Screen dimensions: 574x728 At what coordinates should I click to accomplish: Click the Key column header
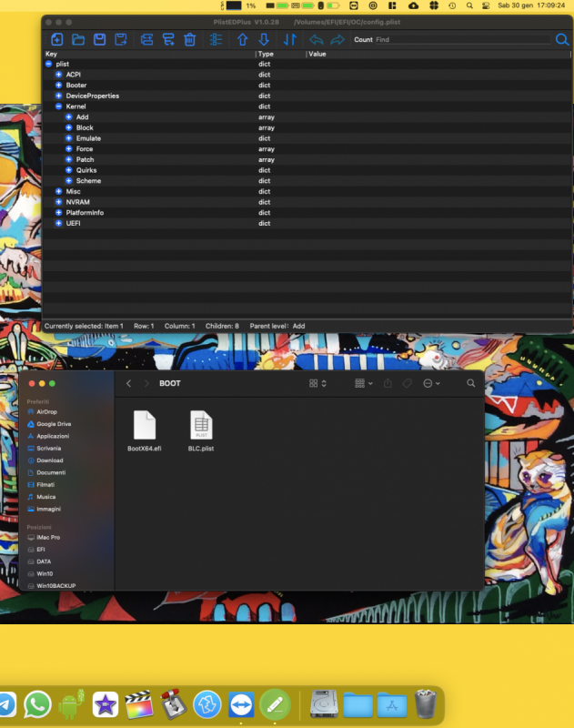[x=149, y=54]
